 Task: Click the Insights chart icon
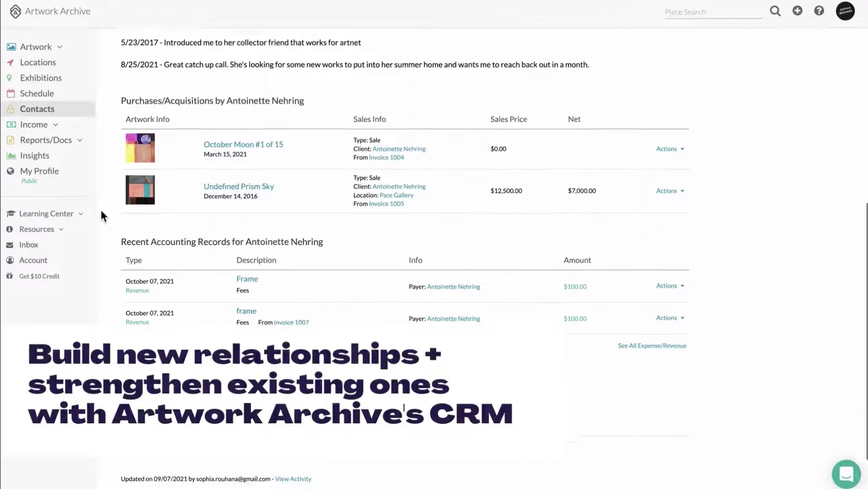pyautogui.click(x=11, y=156)
